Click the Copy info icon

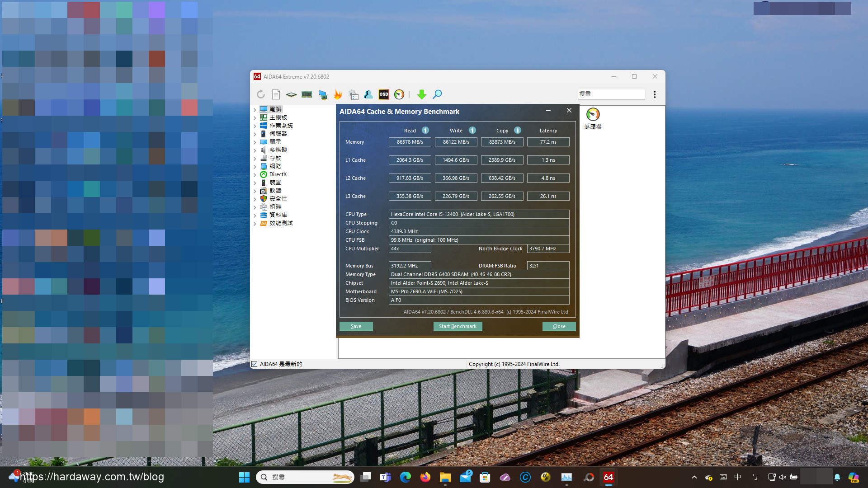[518, 130]
